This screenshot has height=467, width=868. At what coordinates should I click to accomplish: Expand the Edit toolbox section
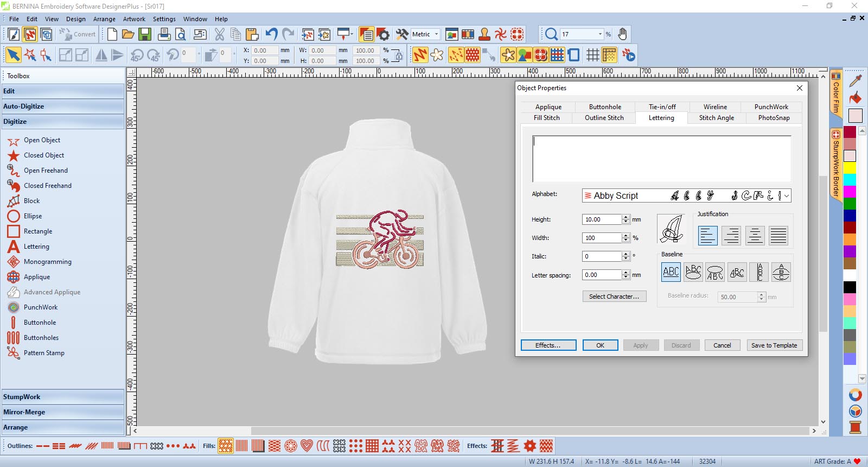62,91
